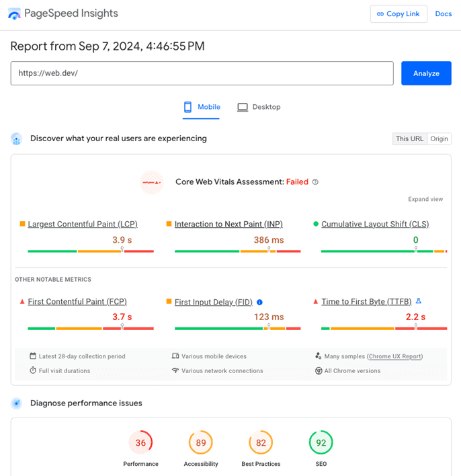Click the FID distribution bar
The width and height of the screenshot is (461, 476).
point(238,329)
